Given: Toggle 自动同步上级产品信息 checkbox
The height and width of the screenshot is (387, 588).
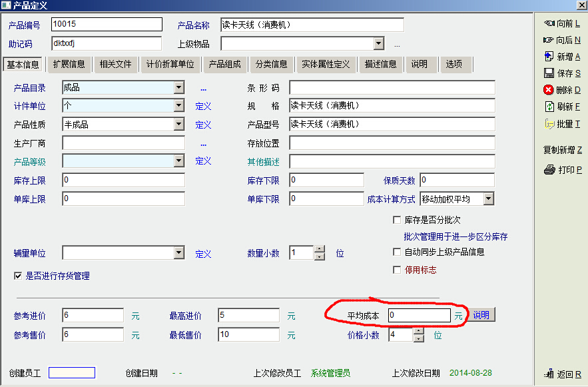Looking at the screenshot, I should point(398,252).
